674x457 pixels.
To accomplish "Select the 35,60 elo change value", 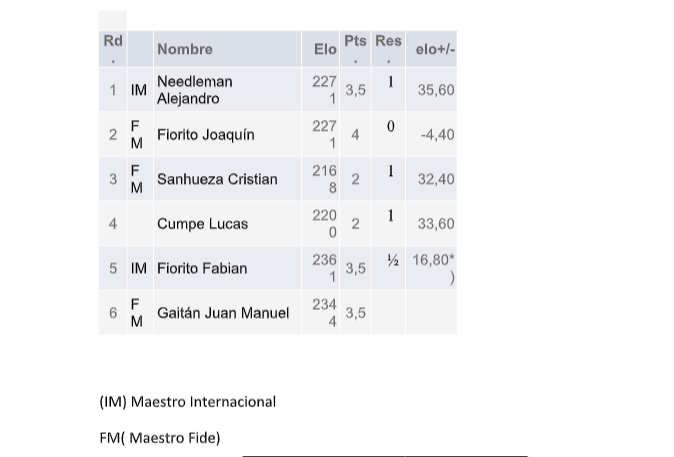I will tap(436, 90).
